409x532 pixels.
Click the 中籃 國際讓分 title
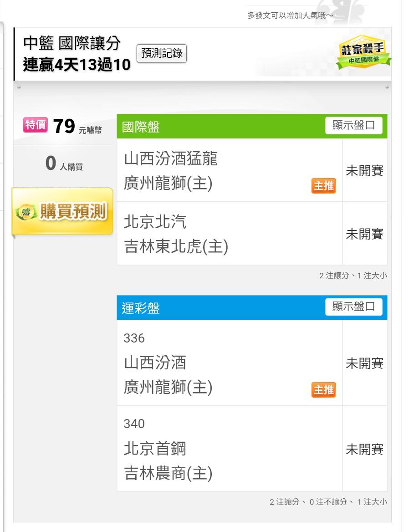click(x=72, y=43)
